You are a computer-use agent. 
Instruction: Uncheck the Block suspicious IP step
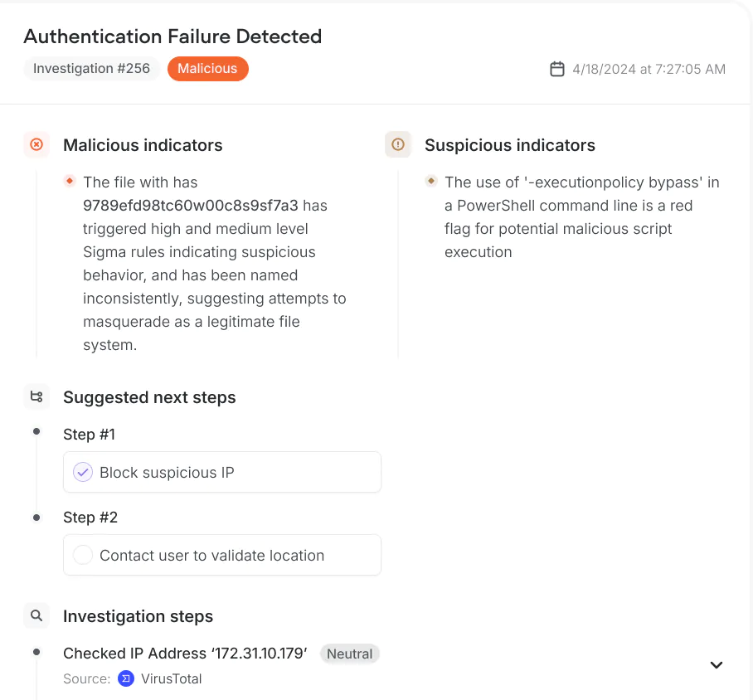click(83, 472)
